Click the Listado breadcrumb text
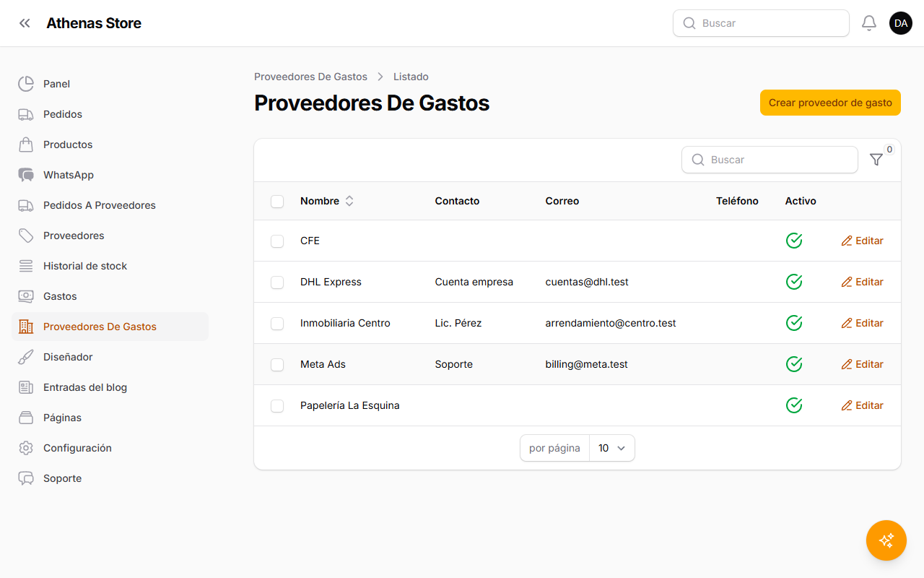924x578 pixels. (x=411, y=77)
